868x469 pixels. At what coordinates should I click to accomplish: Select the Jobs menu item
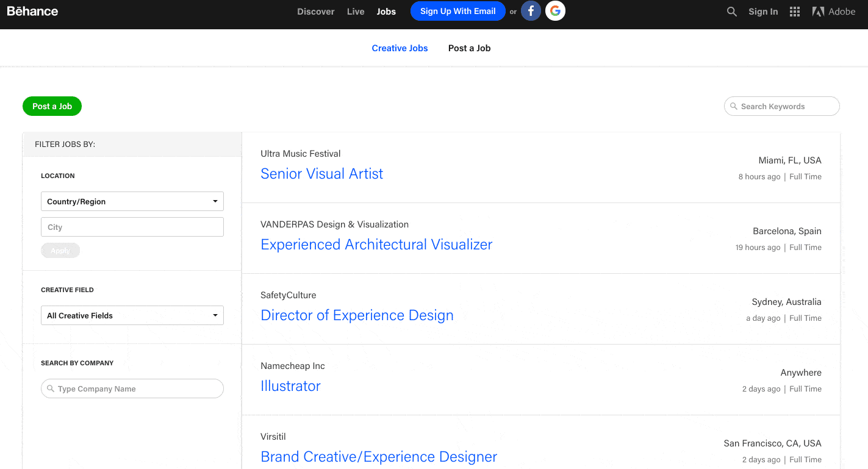386,12
